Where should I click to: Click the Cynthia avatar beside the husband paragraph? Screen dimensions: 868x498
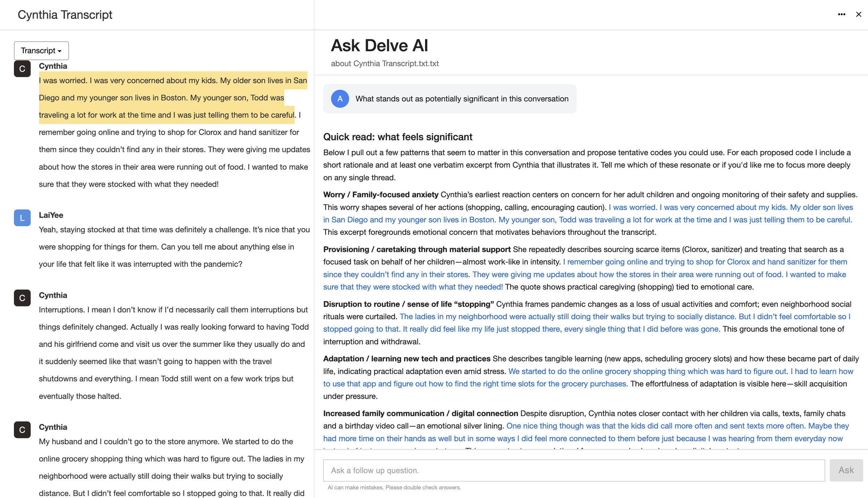(x=22, y=430)
